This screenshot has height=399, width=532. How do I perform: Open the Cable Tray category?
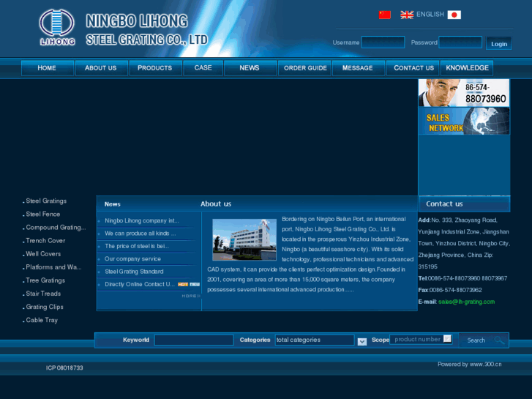(42, 320)
